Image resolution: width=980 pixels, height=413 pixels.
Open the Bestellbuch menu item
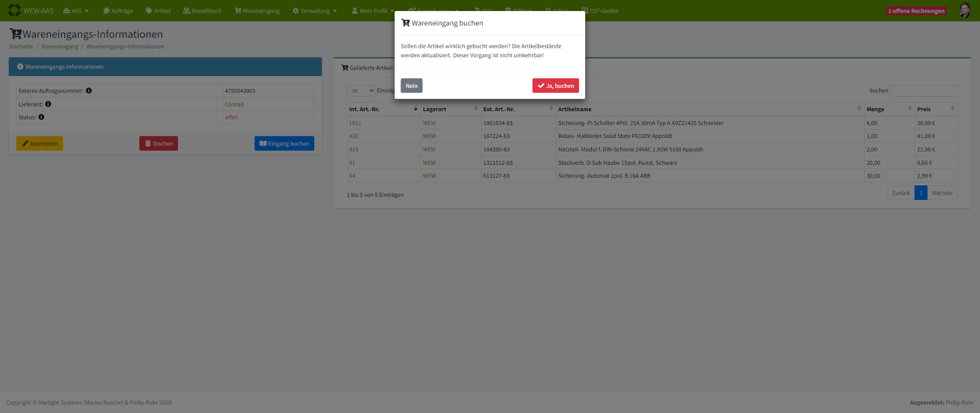(x=202, y=11)
